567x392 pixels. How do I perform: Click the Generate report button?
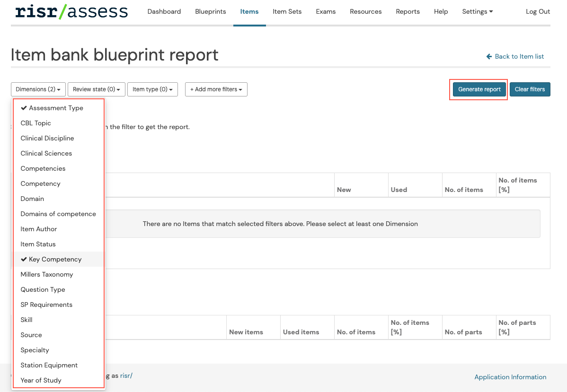point(478,89)
